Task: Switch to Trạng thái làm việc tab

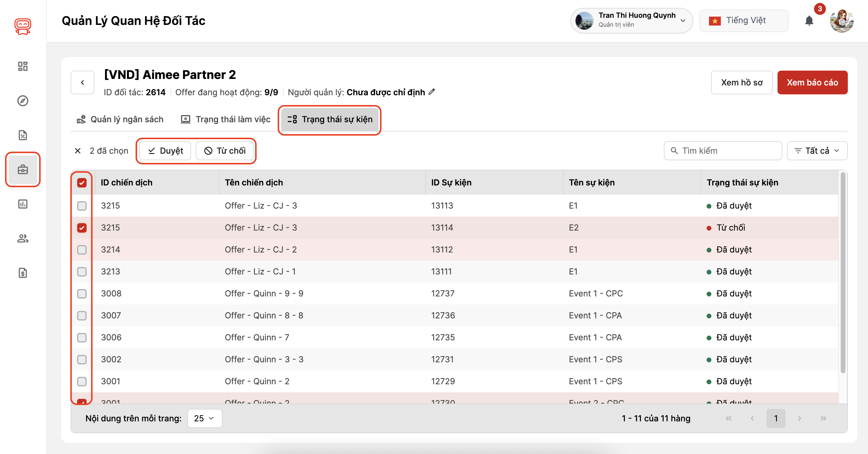Action: [226, 119]
